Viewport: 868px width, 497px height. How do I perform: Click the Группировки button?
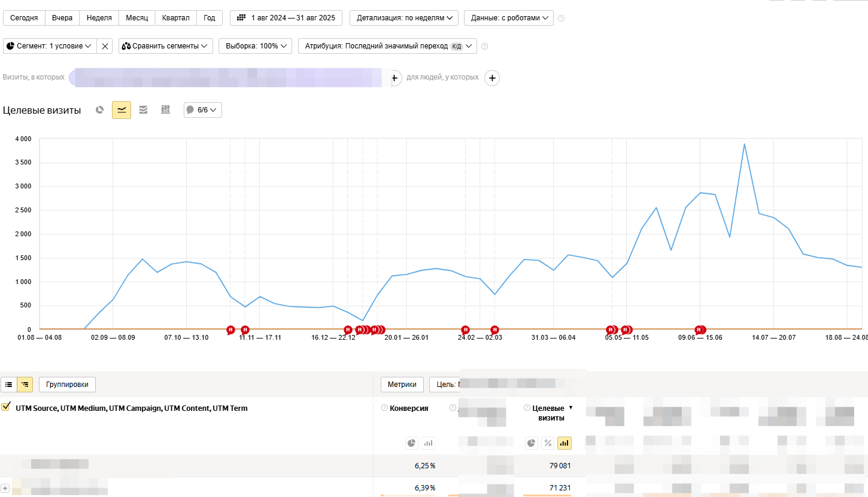[x=67, y=385]
